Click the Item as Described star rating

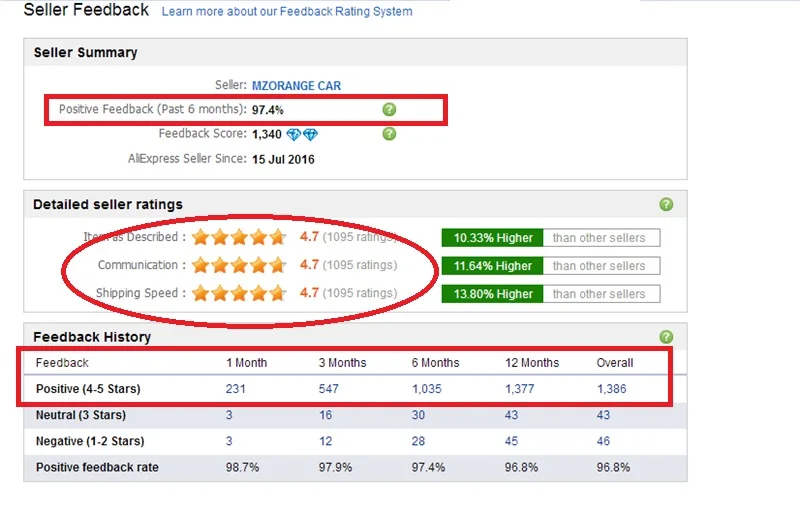pyautogui.click(x=239, y=237)
